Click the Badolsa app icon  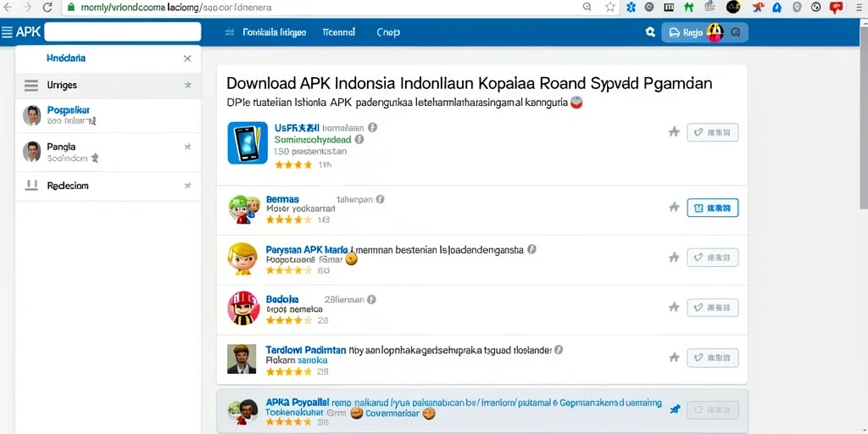click(243, 308)
